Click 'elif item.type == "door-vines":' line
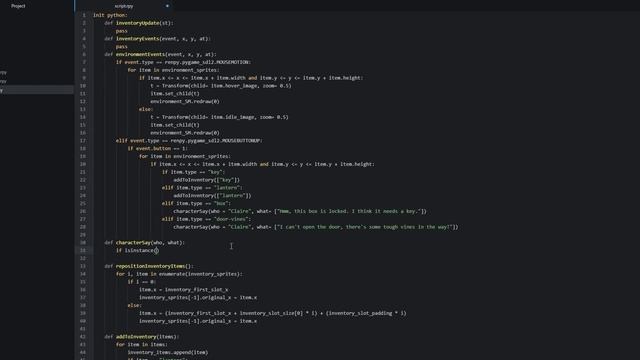 (207, 219)
